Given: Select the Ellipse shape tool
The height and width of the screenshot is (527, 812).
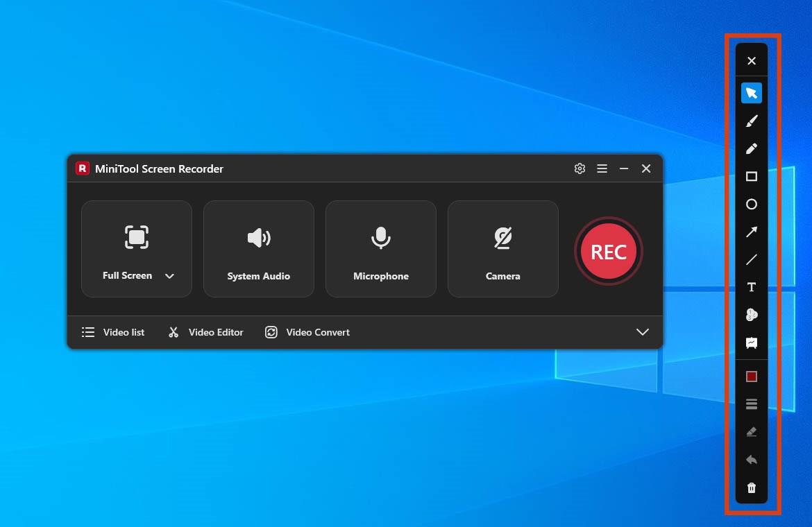Looking at the screenshot, I should [x=751, y=204].
